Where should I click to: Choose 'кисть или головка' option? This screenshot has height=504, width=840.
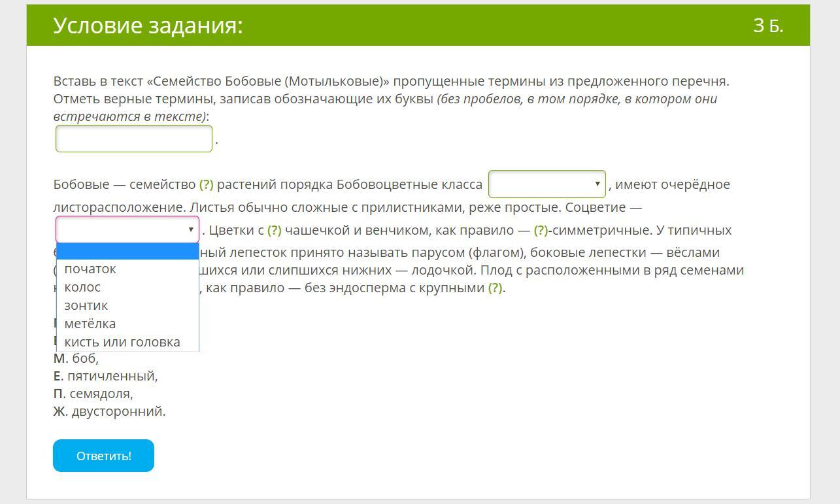pyautogui.click(x=127, y=342)
